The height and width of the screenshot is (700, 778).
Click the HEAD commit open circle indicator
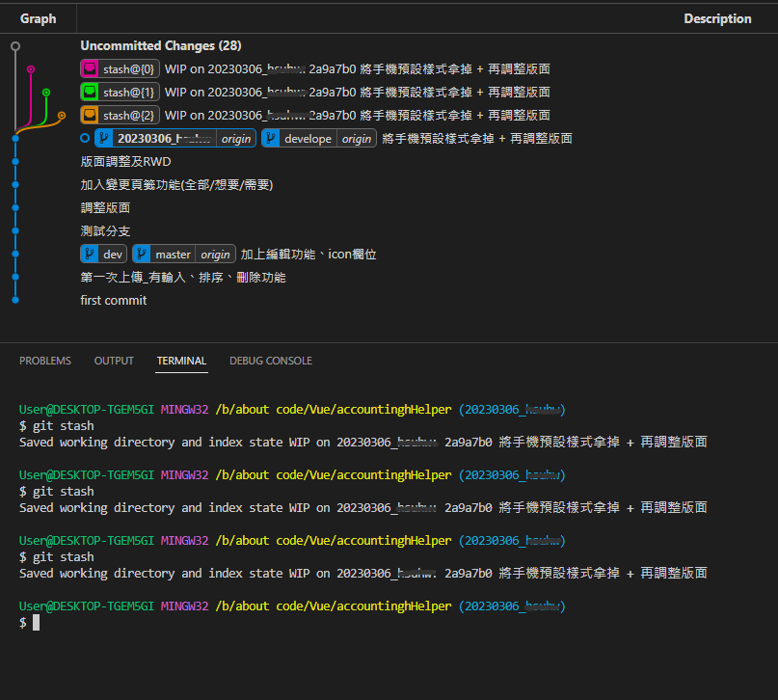tap(85, 138)
